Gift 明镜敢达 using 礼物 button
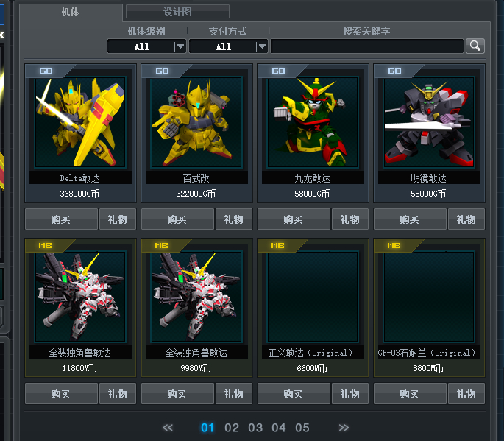Screen dimensions: 504x441 (x=466, y=219)
